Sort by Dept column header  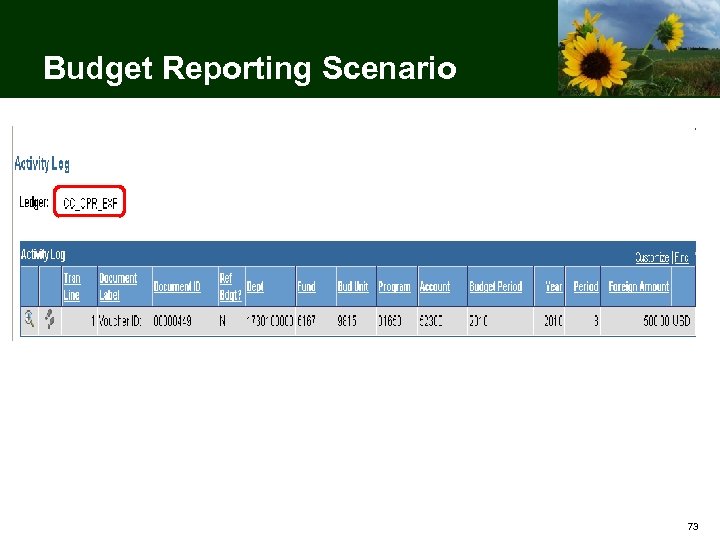pyautogui.click(x=255, y=287)
